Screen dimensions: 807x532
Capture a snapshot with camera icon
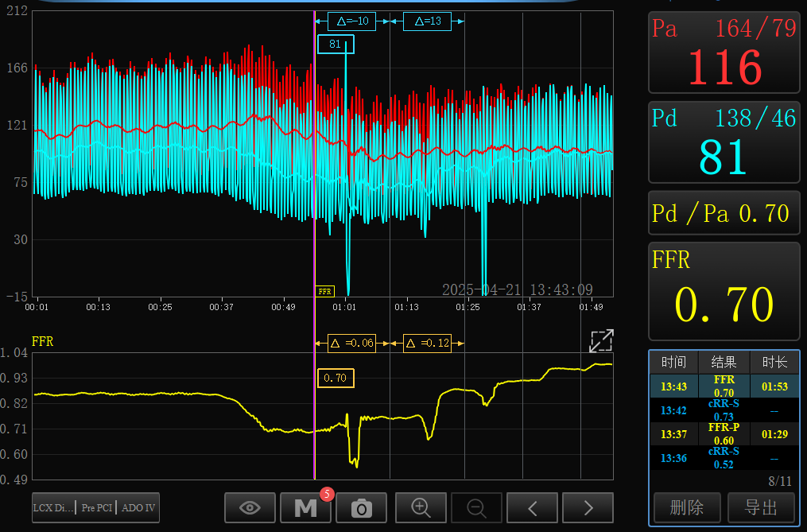coord(361,508)
